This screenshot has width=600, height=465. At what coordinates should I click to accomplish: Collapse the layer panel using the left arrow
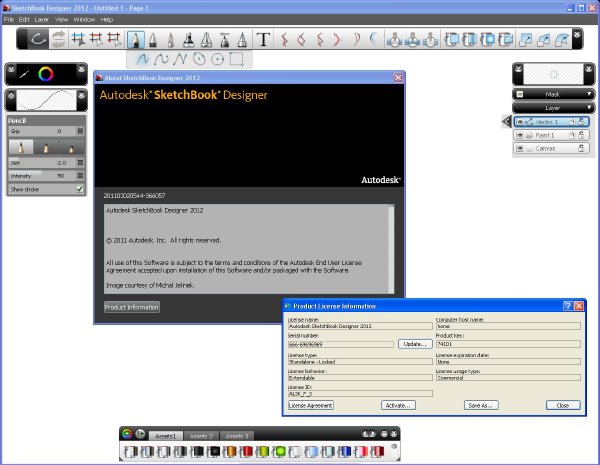(507, 122)
